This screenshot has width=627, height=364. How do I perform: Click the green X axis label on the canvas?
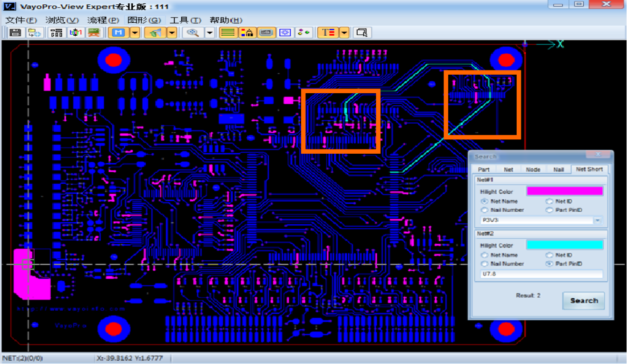tap(560, 44)
